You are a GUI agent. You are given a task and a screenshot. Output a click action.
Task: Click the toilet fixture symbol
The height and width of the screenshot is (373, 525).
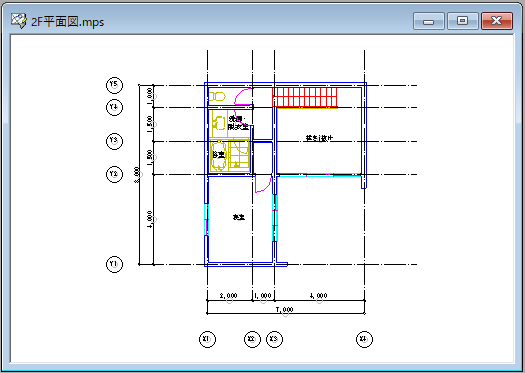click(217, 96)
